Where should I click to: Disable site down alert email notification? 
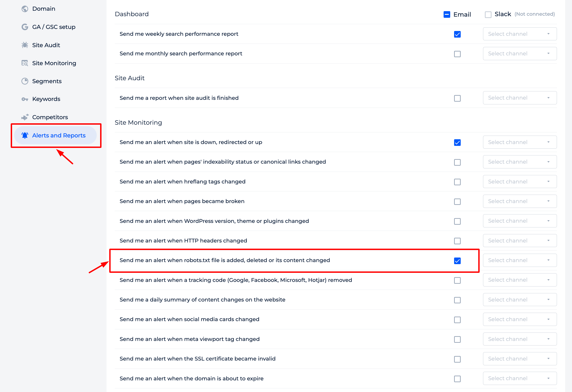[x=457, y=142]
